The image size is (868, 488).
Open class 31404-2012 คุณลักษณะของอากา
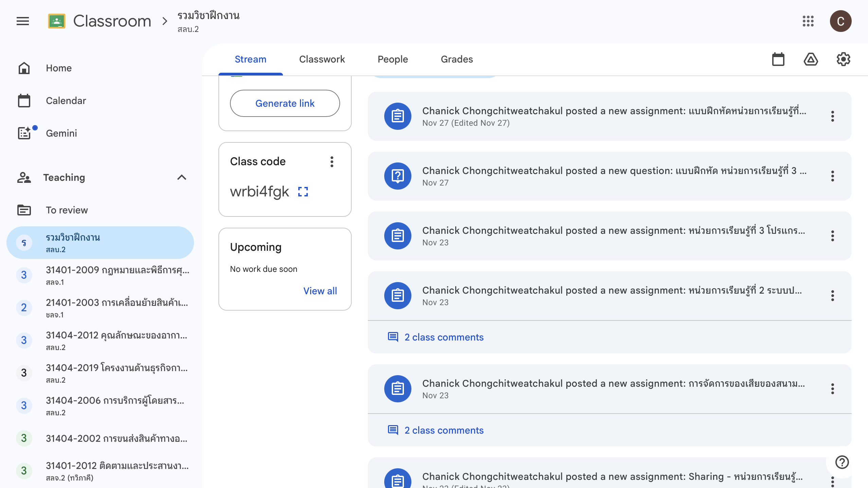(x=100, y=341)
